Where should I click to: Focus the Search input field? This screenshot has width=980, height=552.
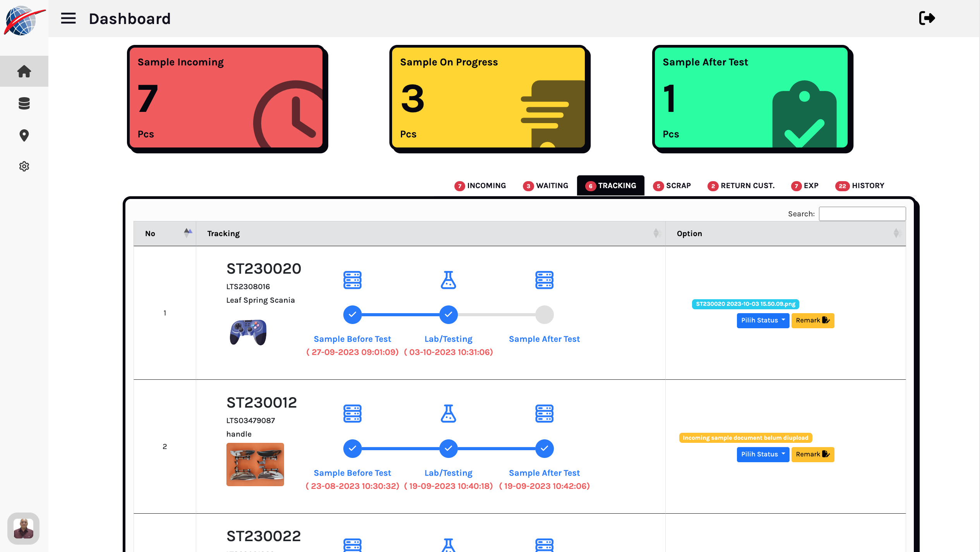862,214
